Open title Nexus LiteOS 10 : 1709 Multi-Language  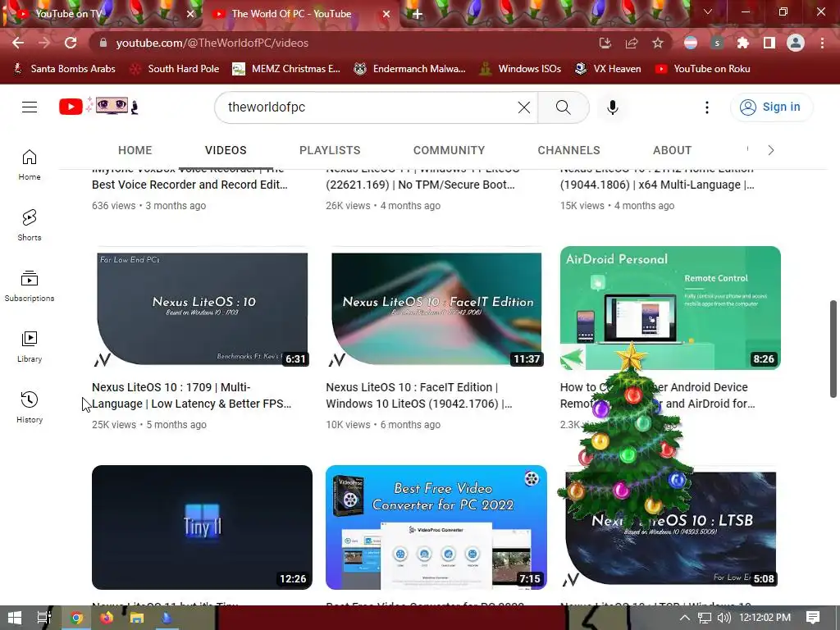pyautogui.click(x=192, y=395)
